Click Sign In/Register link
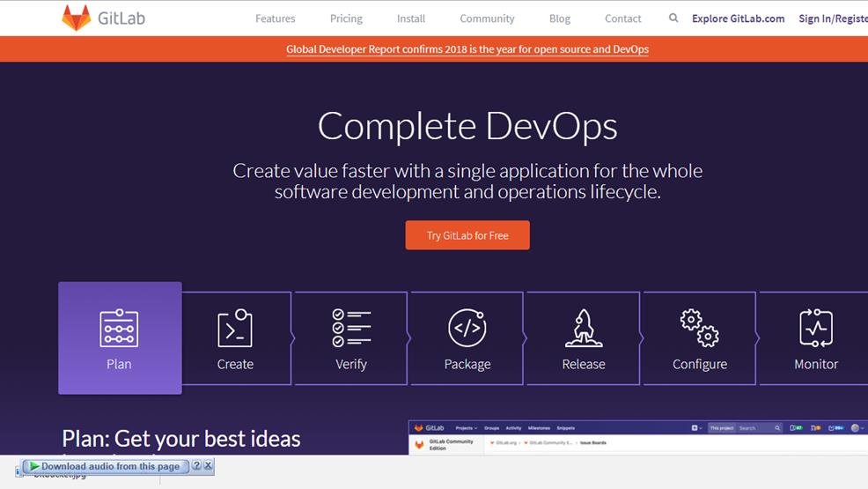 [x=833, y=19]
